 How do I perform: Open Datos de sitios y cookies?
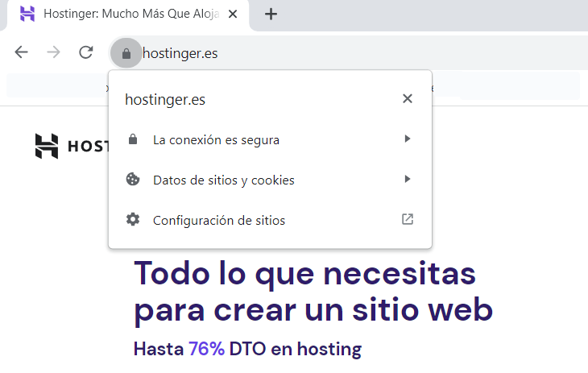[x=270, y=180]
